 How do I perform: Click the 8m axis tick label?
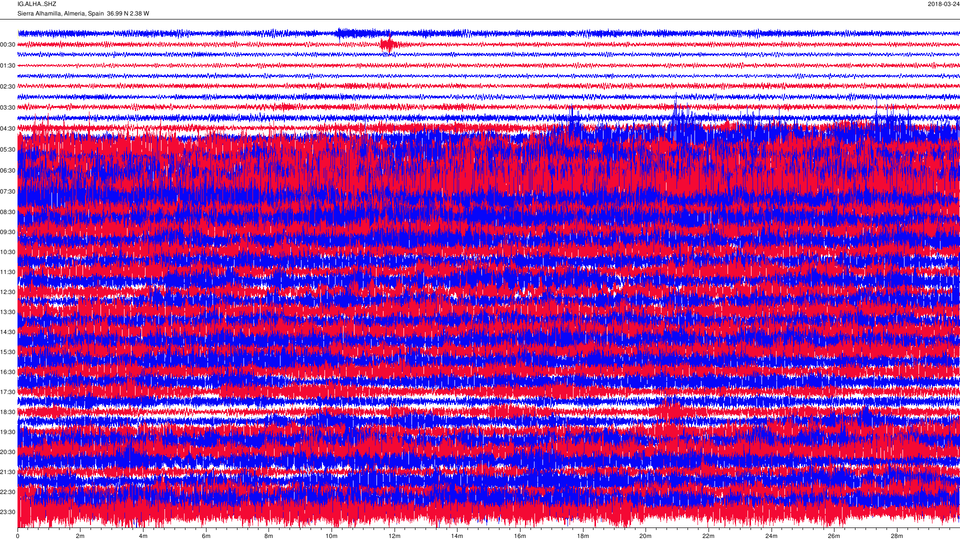[x=269, y=536]
